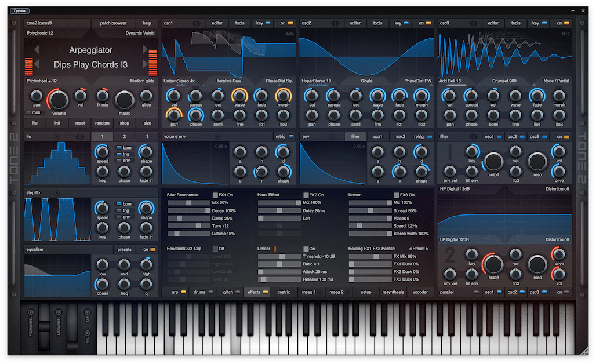Open PhaseDist PW selector in osc2
Image resolution: width=596 pixels, height=364 pixels.
click(x=418, y=81)
